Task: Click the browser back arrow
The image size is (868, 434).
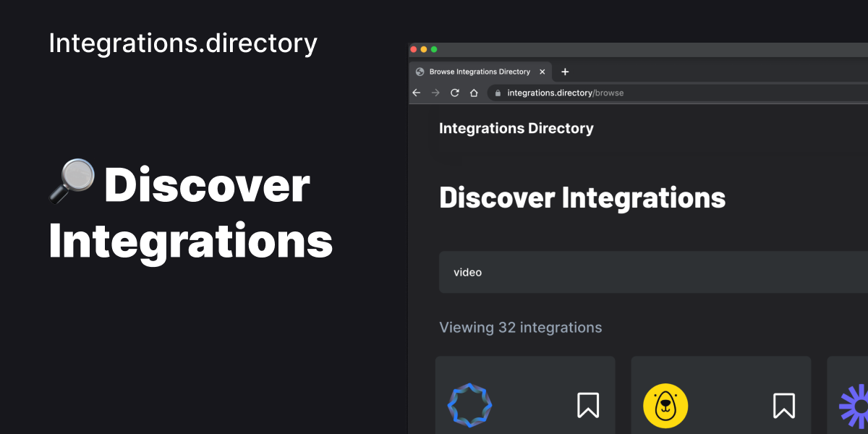Action: pyautogui.click(x=416, y=93)
